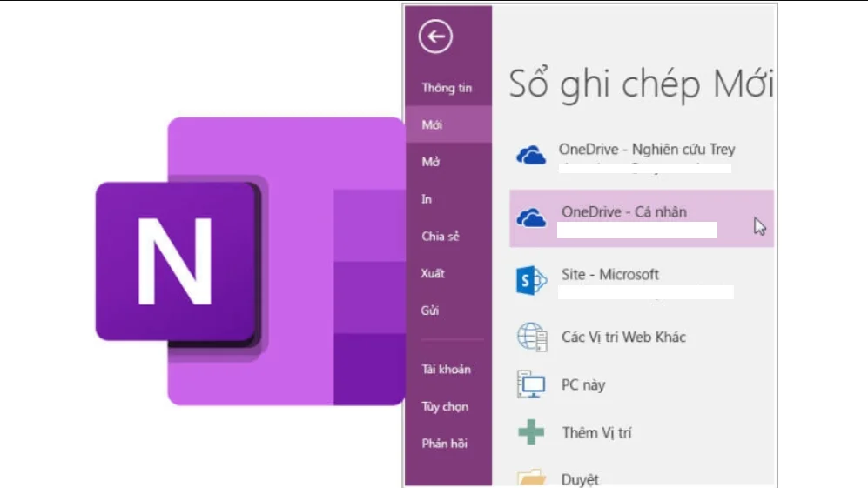Click OneDrive cloud icon for Cá nhân
Screen dimensions: 868x488
click(x=531, y=218)
